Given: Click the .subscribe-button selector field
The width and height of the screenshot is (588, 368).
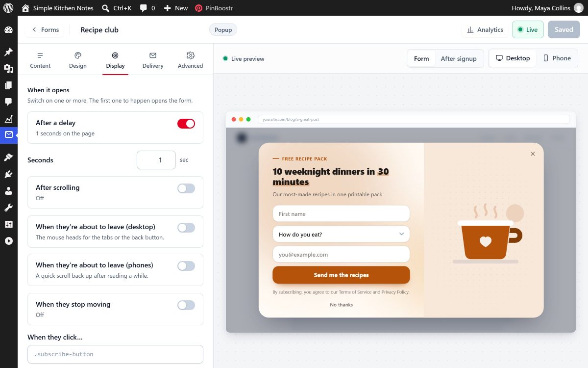Looking at the screenshot, I should [115, 354].
